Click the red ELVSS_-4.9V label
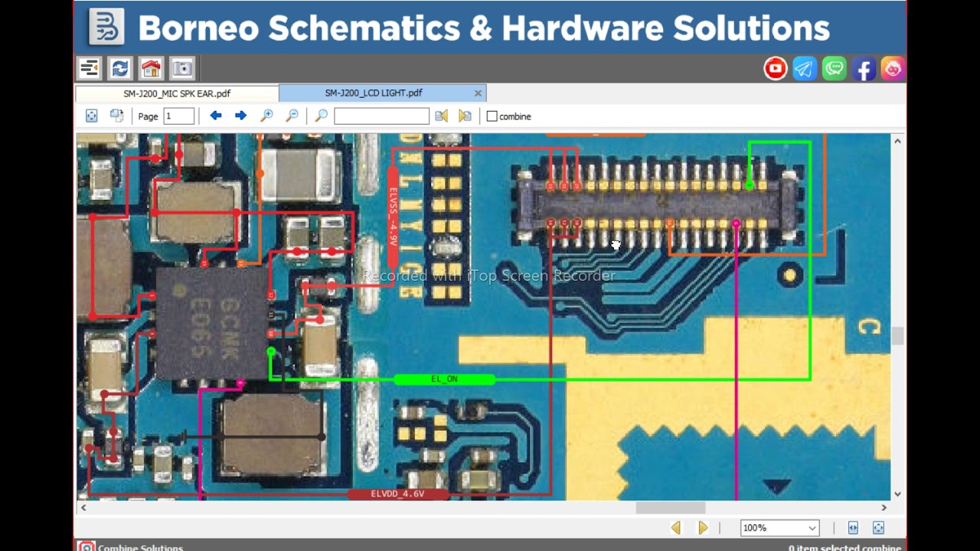Viewport: 980px width, 551px height. [x=393, y=217]
